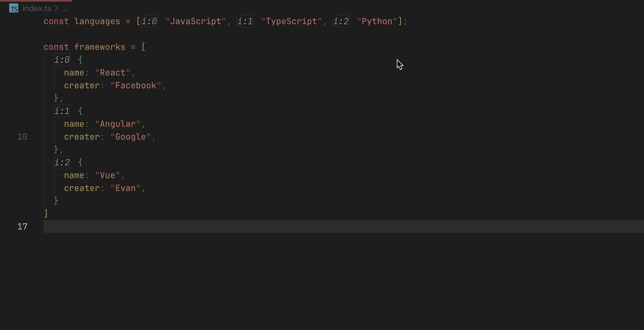This screenshot has width=644, height=330.
Task: Click the TypeScript file icon in breadcrumbs
Action: click(14, 8)
